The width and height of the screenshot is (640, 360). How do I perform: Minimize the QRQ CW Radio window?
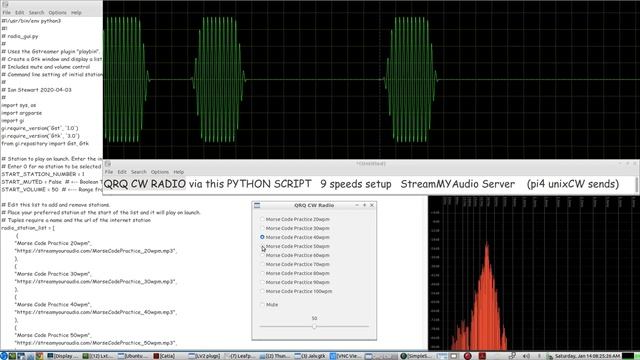click(x=357, y=205)
